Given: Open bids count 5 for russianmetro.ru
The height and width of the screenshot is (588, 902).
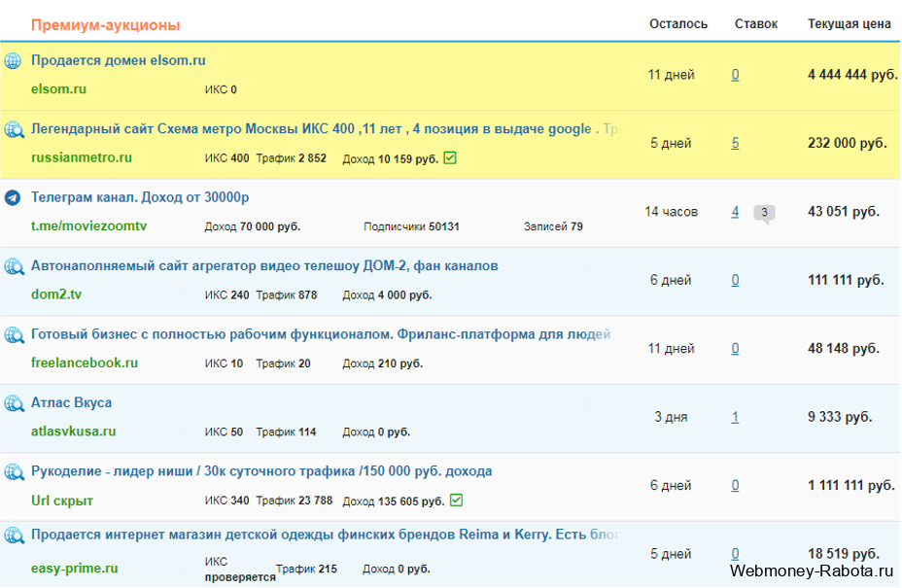Looking at the screenshot, I should coord(735,143).
